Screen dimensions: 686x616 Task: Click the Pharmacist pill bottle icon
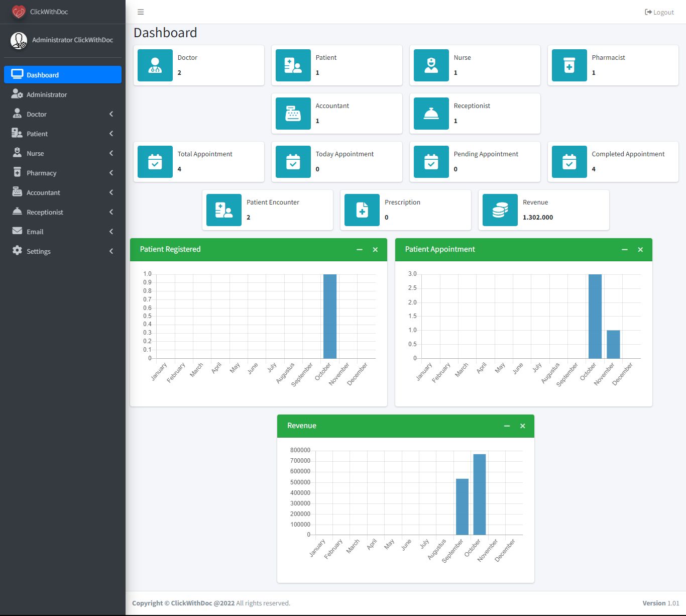pyautogui.click(x=569, y=65)
